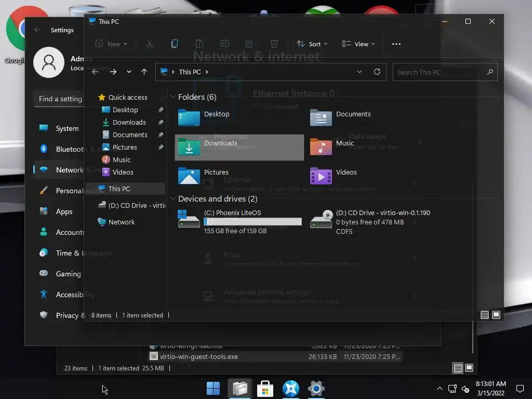
Task: Open Settings gear on taskbar
Action: point(316,388)
